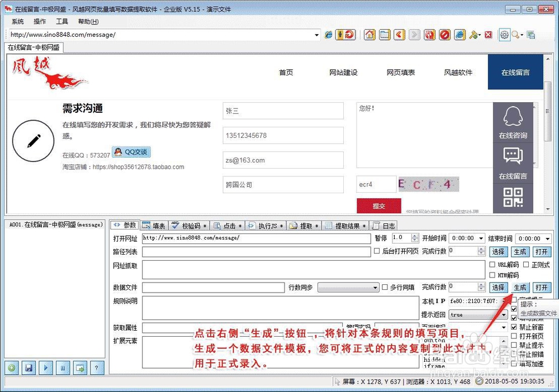
Task: Reload the page with the red refresh icon
Action: click(x=429, y=35)
